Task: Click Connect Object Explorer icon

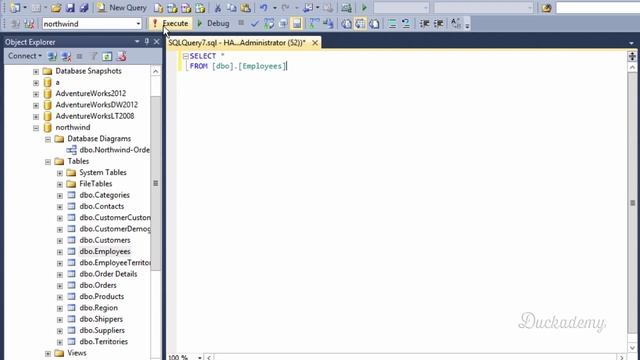Action: click(52, 56)
